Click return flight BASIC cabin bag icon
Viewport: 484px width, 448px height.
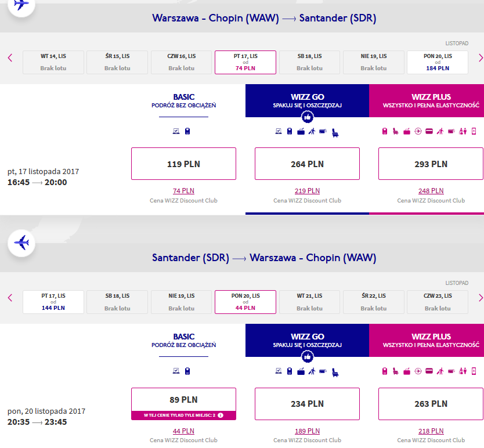point(187,371)
